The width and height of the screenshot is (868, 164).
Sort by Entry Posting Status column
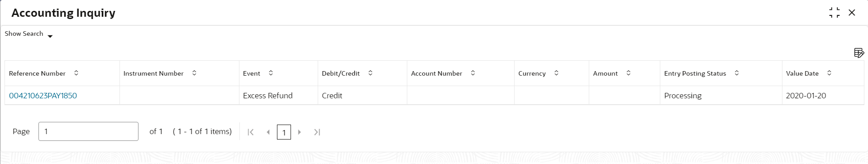(x=737, y=73)
